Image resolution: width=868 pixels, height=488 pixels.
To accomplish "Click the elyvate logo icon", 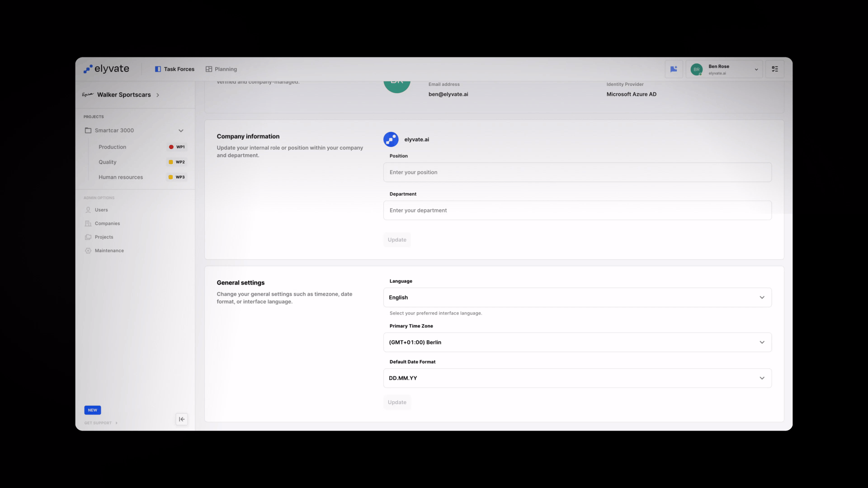I will tap(88, 69).
